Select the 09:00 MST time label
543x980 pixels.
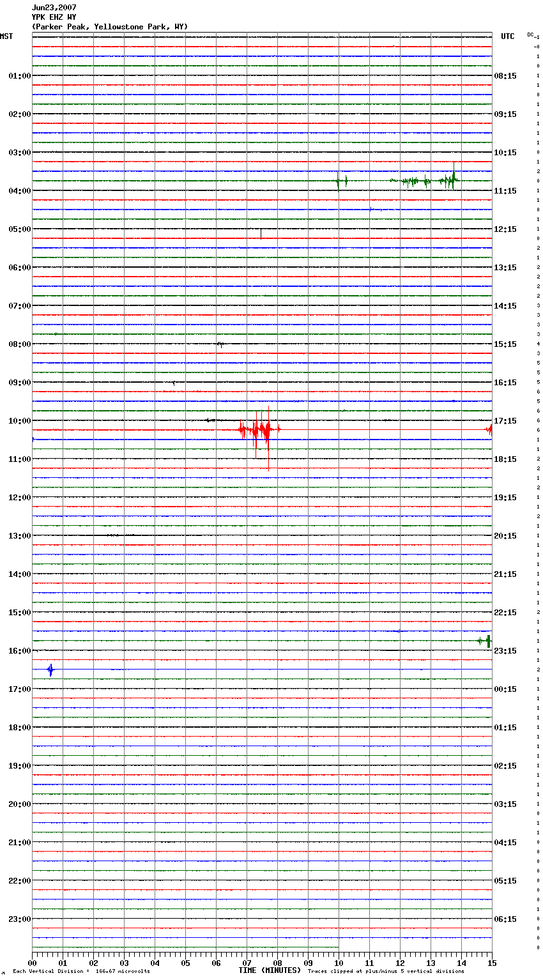click(x=20, y=383)
